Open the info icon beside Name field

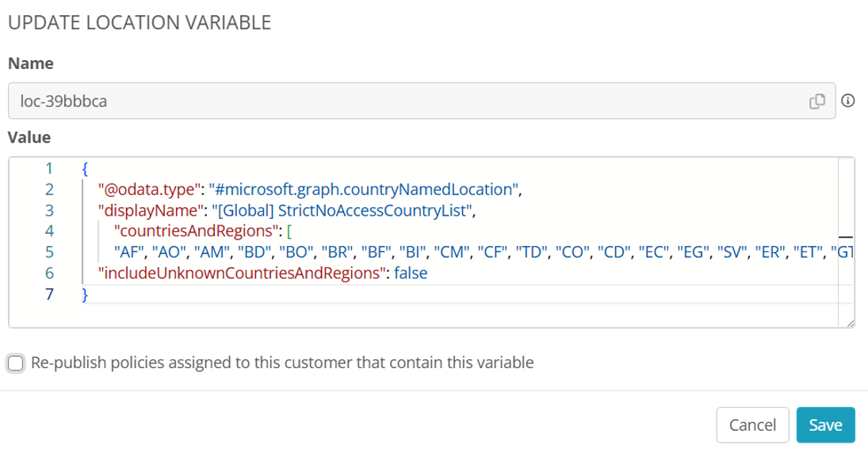(x=847, y=101)
